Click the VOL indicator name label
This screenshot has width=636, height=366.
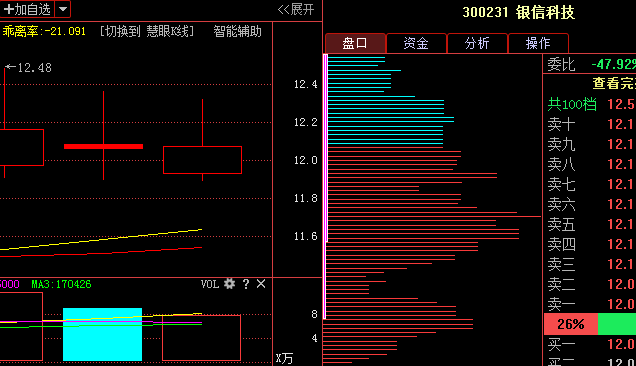click(x=210, y=284)
